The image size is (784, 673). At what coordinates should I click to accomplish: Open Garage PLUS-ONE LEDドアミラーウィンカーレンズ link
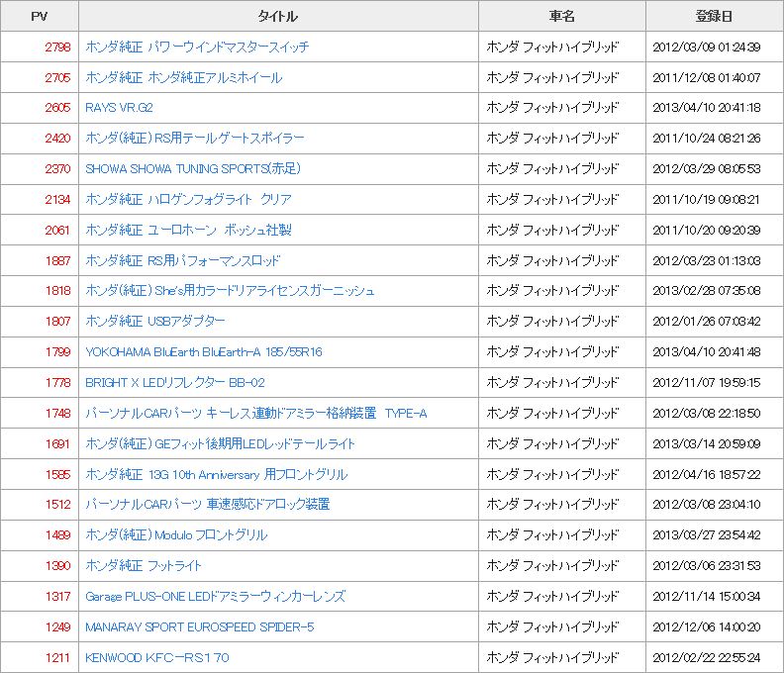click(215, 596)
